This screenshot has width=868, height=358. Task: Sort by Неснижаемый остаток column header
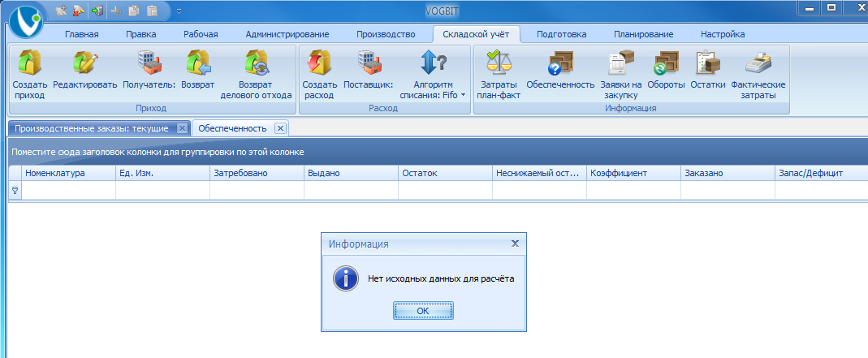539,173
